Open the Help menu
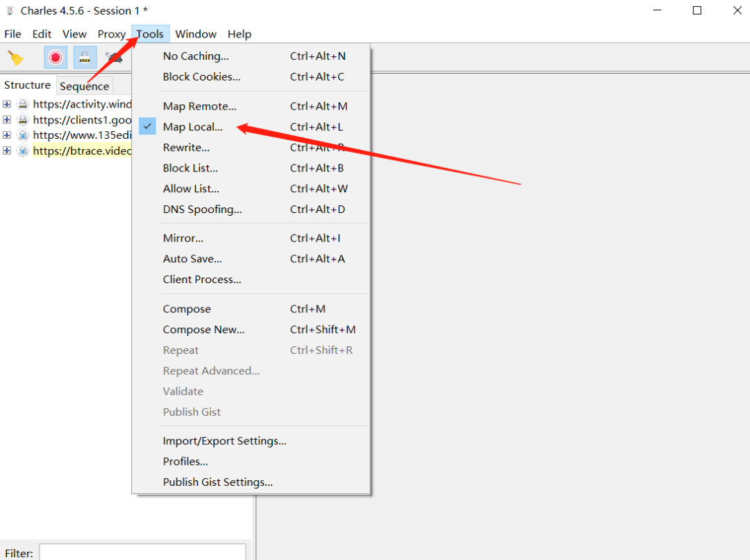750x560 pixels. (239, 34)
